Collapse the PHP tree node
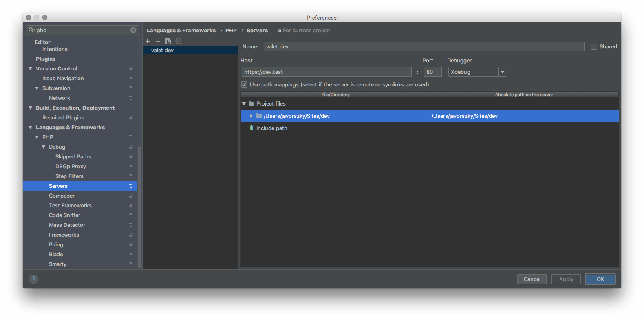 point(37,137)
